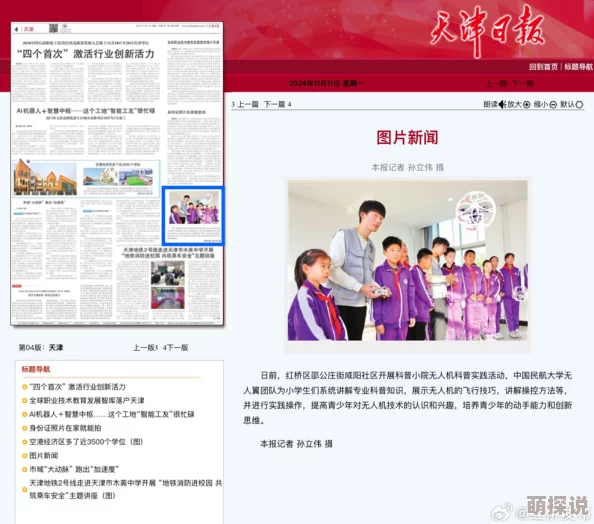Open AI机器人+智慧中枢 article link
The height and width of the screenshot is (524, 594).
coord(112,414)
